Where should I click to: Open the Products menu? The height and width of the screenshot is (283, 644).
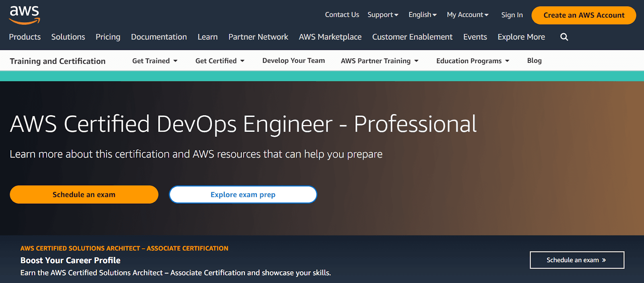[x=25, y=37]
